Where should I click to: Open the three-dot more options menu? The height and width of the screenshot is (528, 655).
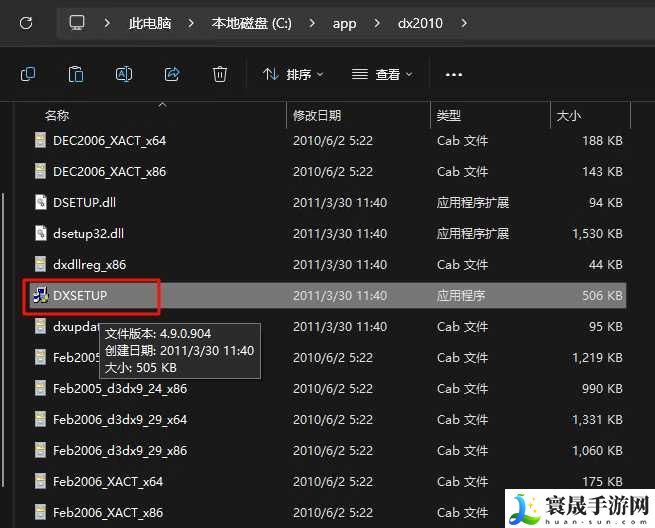point(454,74)
